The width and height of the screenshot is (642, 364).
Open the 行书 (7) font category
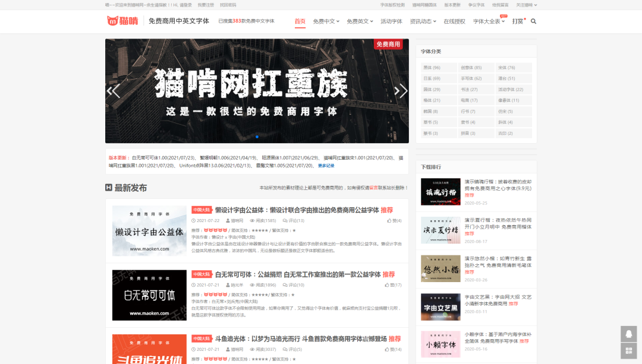(x=476, y=111)
